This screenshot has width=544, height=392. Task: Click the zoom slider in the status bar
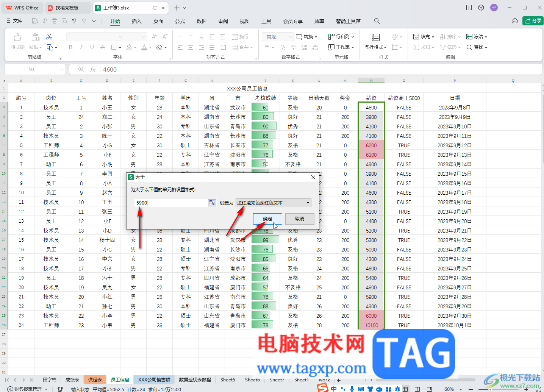(490, 389)
